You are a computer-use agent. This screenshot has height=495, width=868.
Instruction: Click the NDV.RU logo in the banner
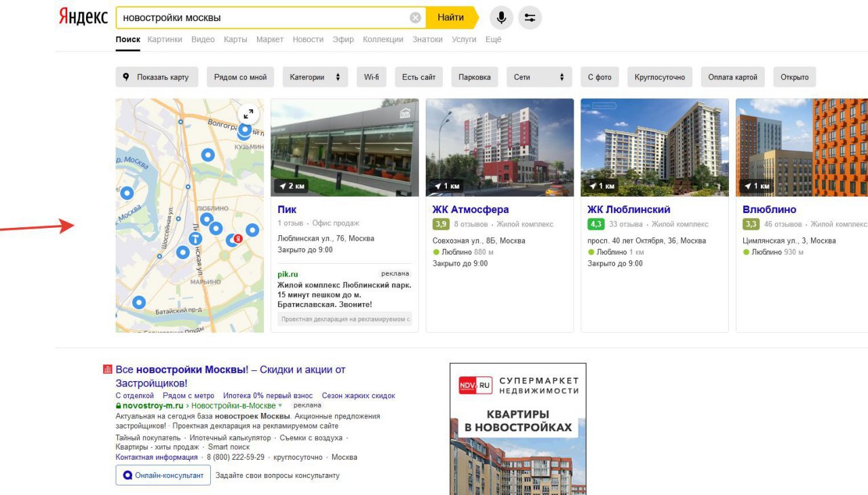(475, 385)
